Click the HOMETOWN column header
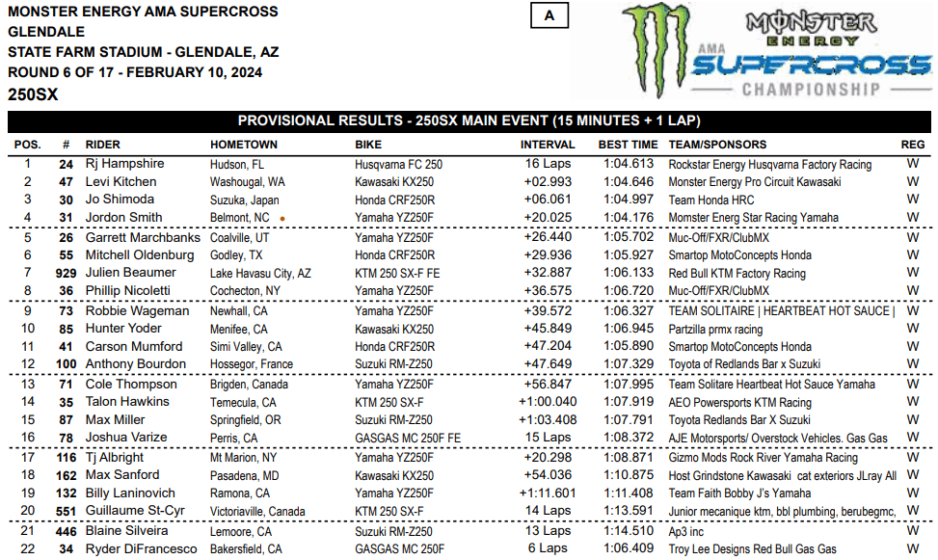This screenshot has height=560, width=938. [x=245, y=145]
